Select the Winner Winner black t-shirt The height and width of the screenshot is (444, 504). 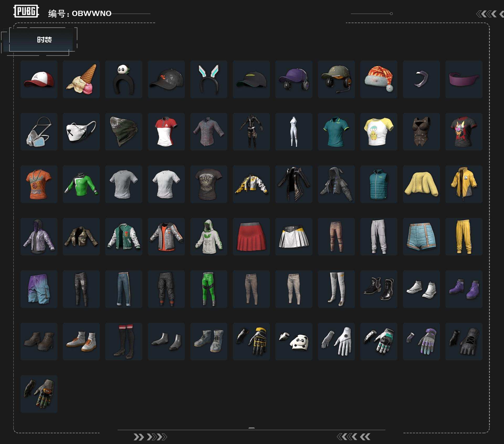(x=209, y=184)
